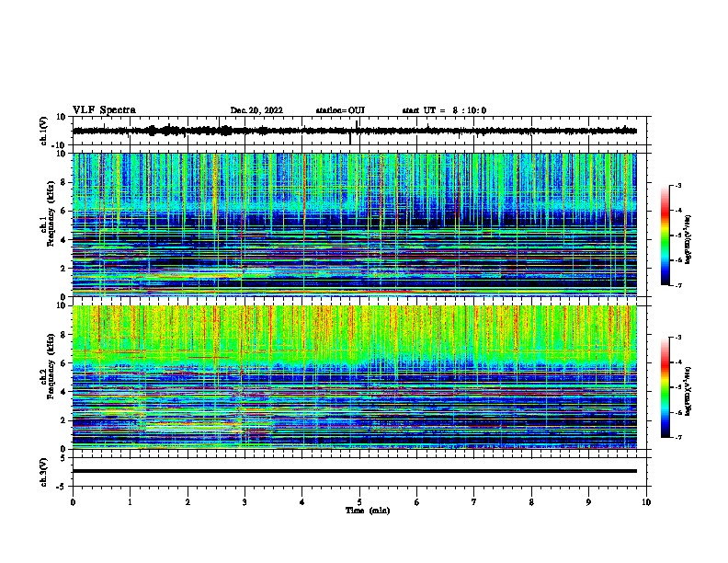Select the "start UT = 8 : 10: 0" text
The width and height of the screenshot is (728, 563).
(444, 110)
